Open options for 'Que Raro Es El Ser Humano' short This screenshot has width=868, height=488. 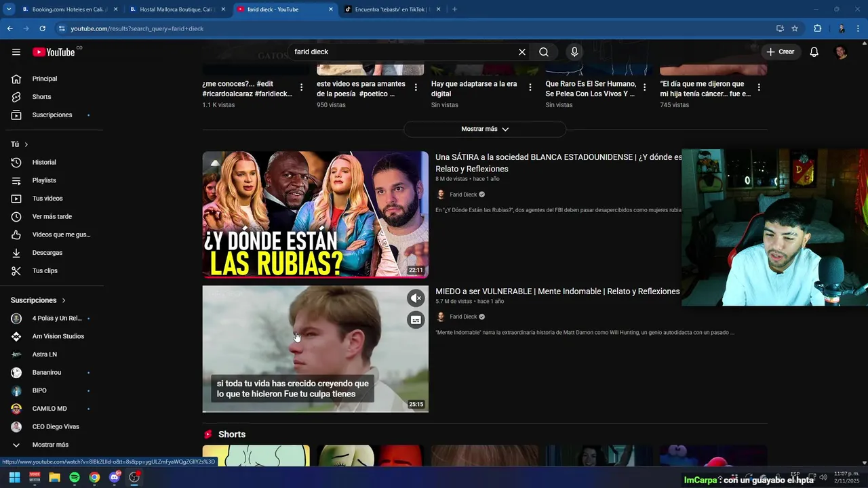click(x=645, y=87)
